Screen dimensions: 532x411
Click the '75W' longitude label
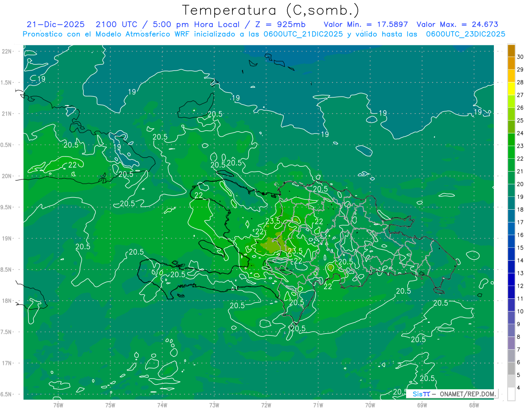[110, 405]
